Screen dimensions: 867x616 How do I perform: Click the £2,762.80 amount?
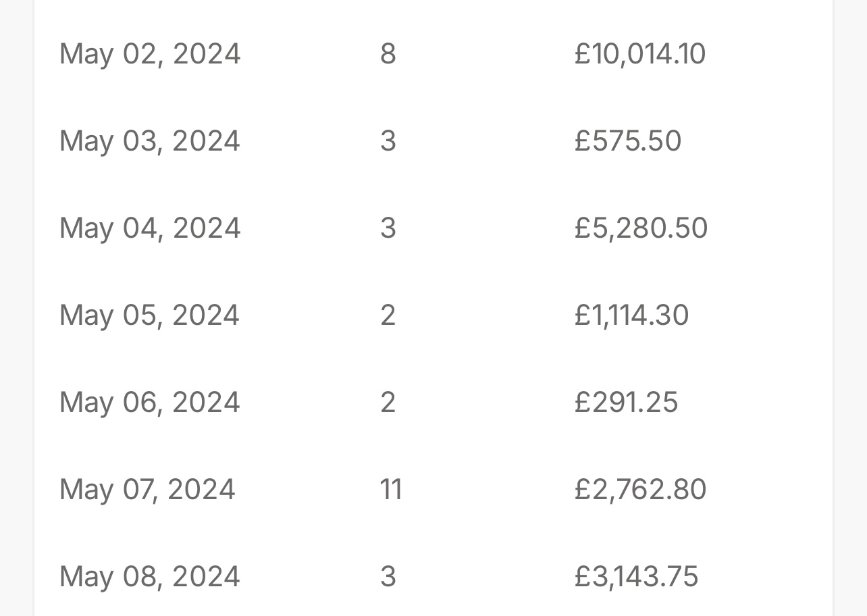640,490
